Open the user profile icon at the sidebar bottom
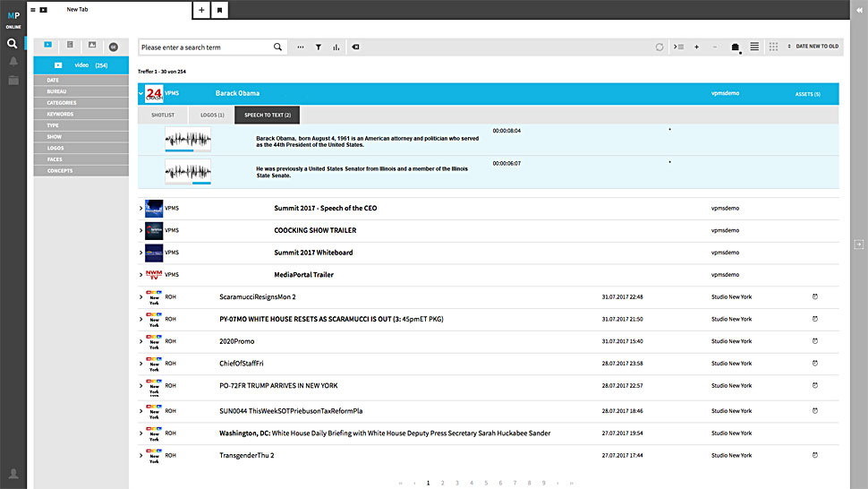 (13, 474)
